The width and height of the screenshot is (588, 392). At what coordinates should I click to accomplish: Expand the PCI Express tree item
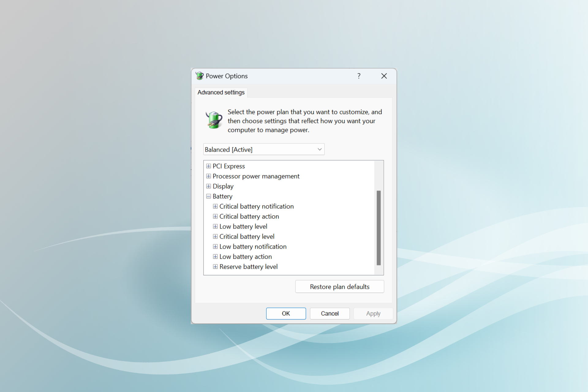point(209,166)
